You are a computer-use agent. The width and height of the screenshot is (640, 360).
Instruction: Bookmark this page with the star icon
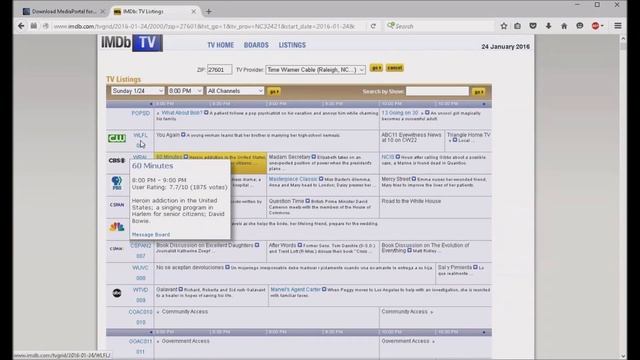504,26
